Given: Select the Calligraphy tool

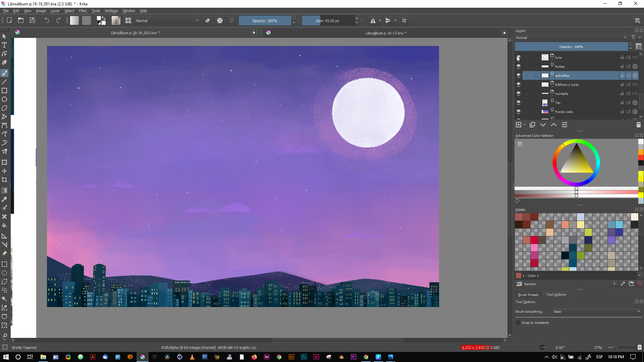Looking at the screenshot, I should (x=4, y=62).
